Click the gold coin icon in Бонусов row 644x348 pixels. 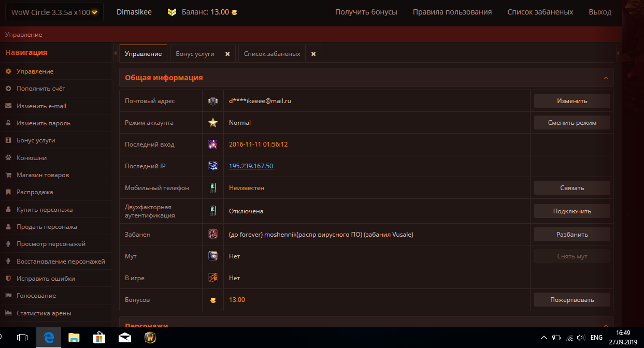[213, 300]
